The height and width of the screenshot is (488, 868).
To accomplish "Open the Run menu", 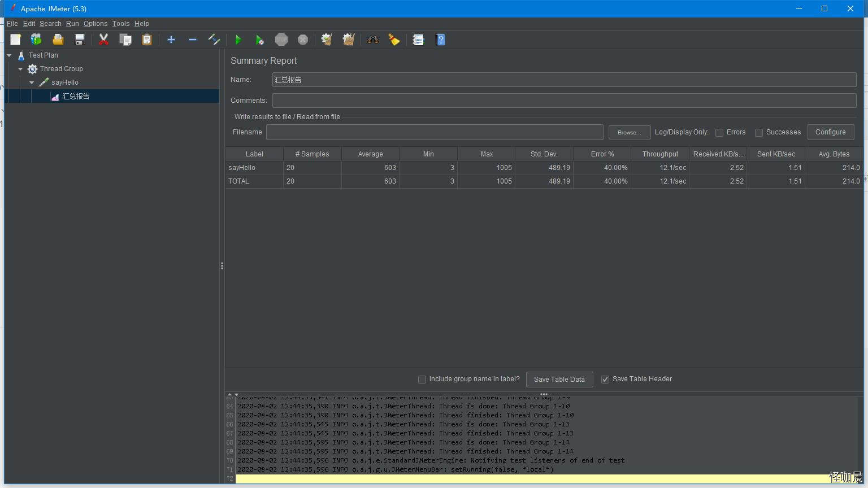I will pos(72,24).
